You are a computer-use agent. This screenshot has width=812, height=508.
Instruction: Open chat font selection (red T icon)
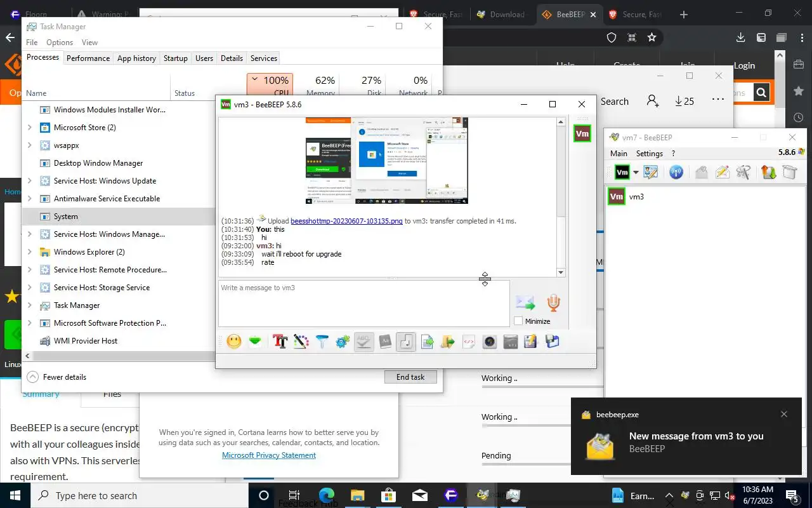click(x=280, y=342)
